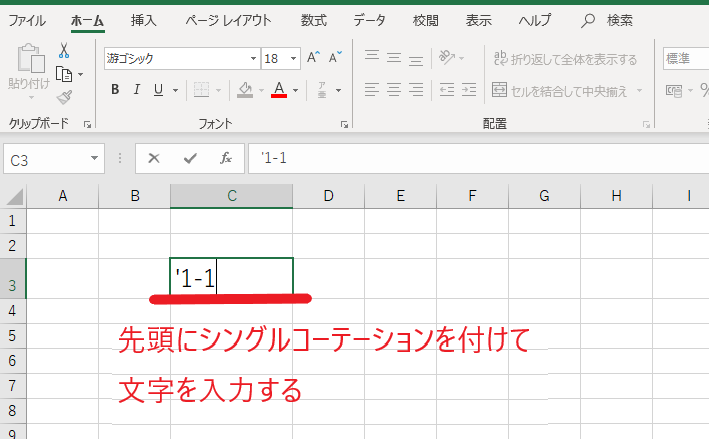Viewport: 709px width, 439px height.
Task: Click the phonetic guide (furigana) icon
Action: tap(322, 90)
